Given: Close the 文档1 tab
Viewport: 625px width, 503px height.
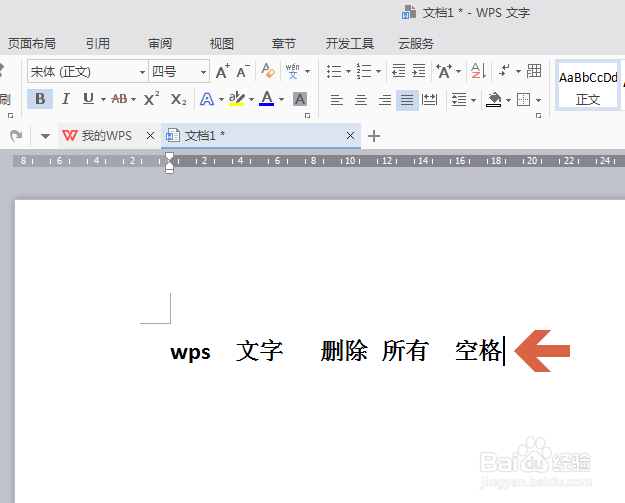Looking at the screenshot, I should click(350, 136).
